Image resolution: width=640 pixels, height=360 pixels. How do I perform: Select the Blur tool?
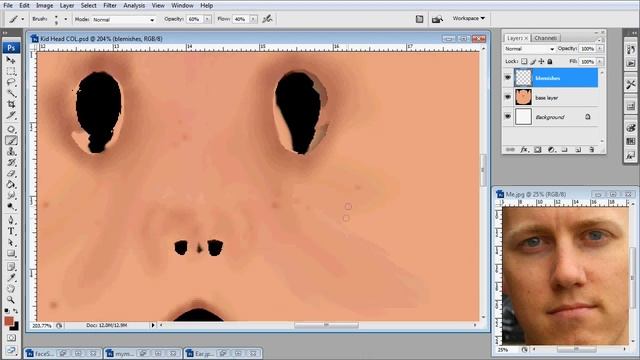[11, 196]
